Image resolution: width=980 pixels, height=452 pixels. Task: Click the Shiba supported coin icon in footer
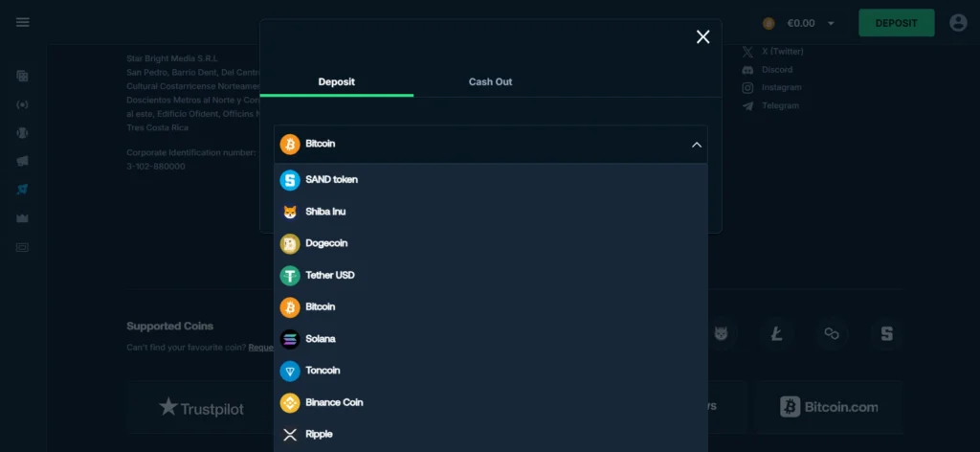tap(722, 334)
